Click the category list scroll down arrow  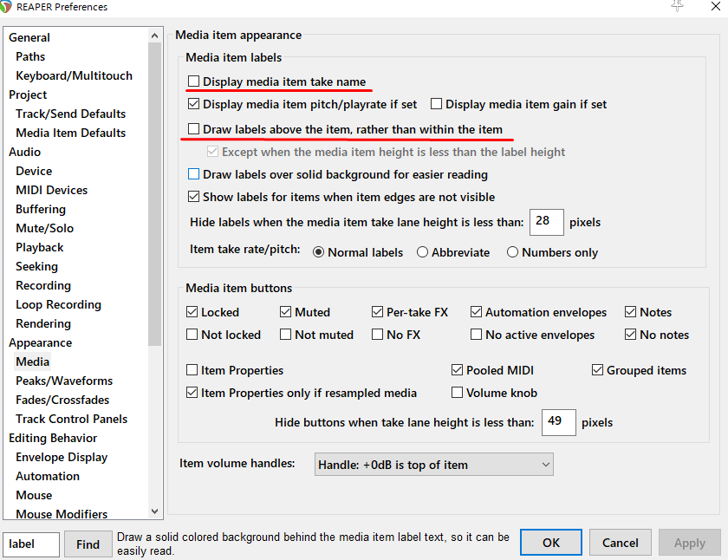click(x=154, y=511)
